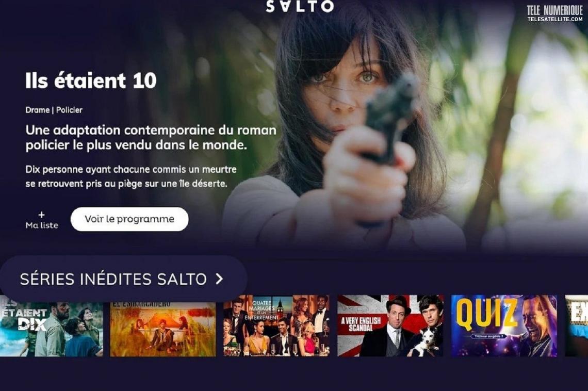Image resolution: width=588 pixels, height=391 pixels.
Task: Click the Tele Numerique watermark logo
Action: coord(554,10)
